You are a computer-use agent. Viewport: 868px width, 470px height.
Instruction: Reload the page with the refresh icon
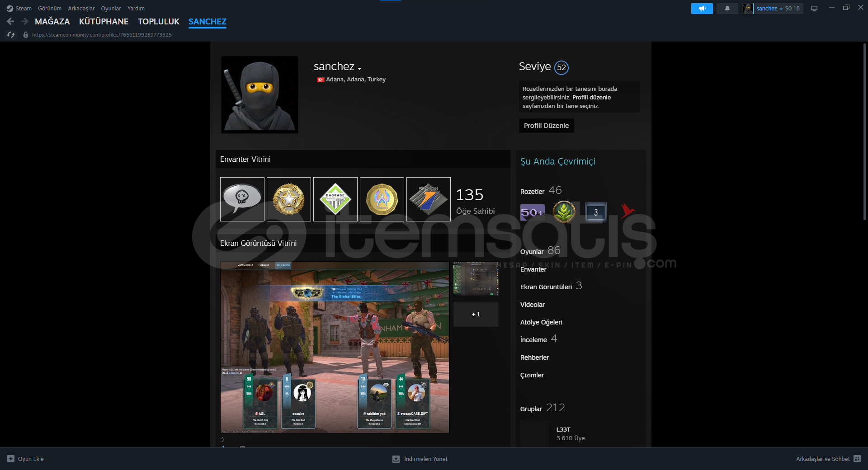pos(11,35)
